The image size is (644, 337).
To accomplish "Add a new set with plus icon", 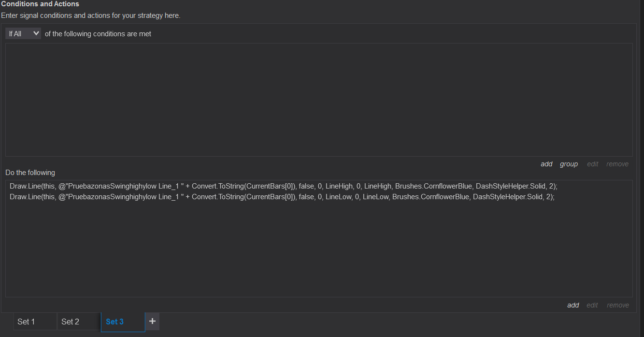I will [x=152, y=322].
